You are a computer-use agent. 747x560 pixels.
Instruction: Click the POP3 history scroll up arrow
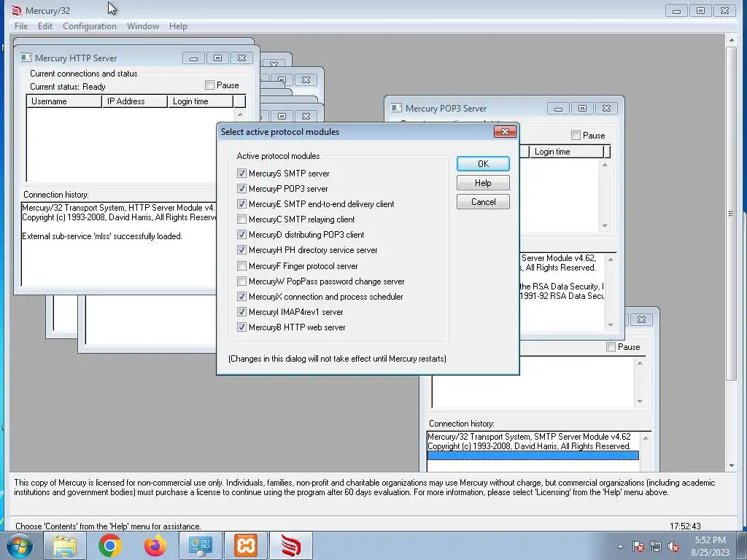point(611,259)
